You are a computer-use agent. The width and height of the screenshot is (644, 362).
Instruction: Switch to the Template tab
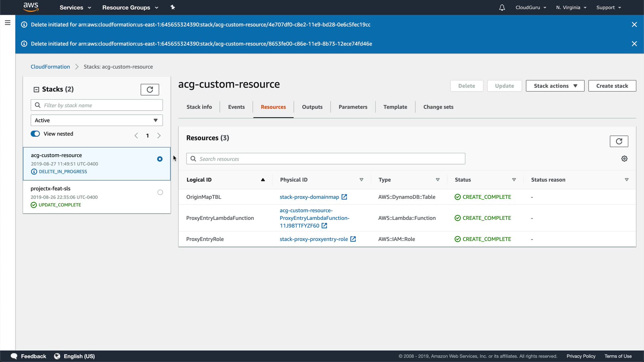coord(395,107)
